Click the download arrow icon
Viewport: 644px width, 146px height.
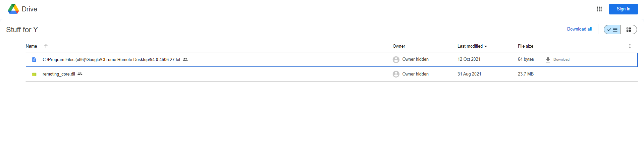click(x=548, y=60)
